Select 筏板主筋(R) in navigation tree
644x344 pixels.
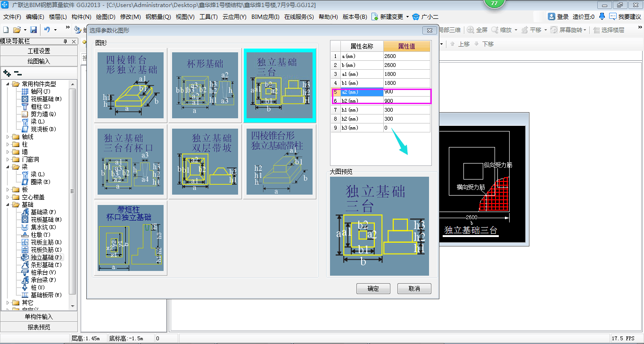pos(46,242)
